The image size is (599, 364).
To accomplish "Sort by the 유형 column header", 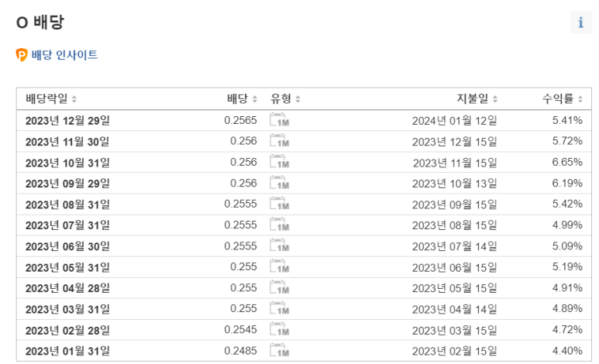I will pos(285,99).
